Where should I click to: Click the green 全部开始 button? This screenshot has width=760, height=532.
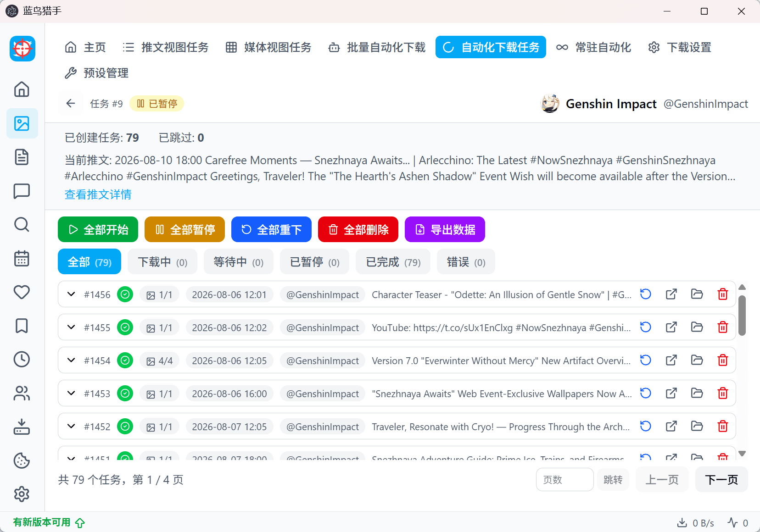(98, 229)
